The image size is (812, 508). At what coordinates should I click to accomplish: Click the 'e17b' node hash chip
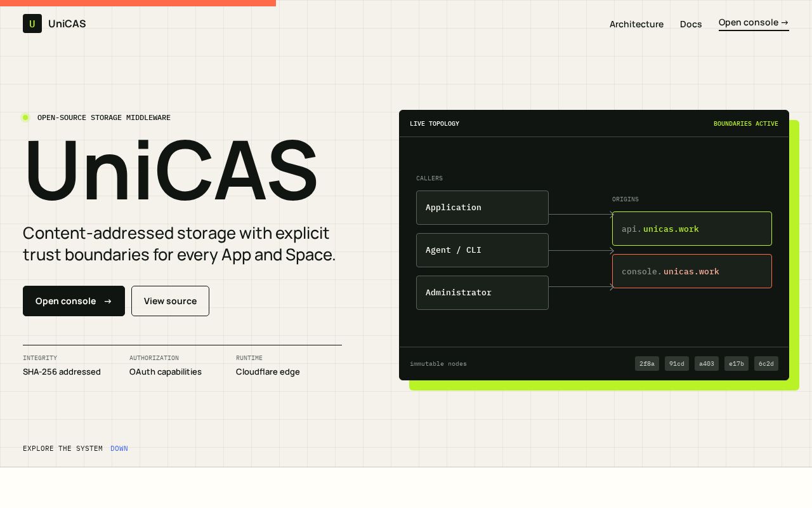click(x=737, y=364)
